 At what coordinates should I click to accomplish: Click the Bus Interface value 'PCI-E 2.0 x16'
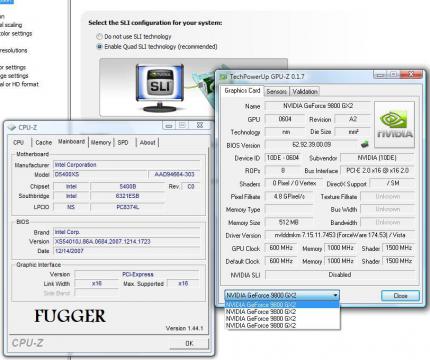tap(377, 170)
